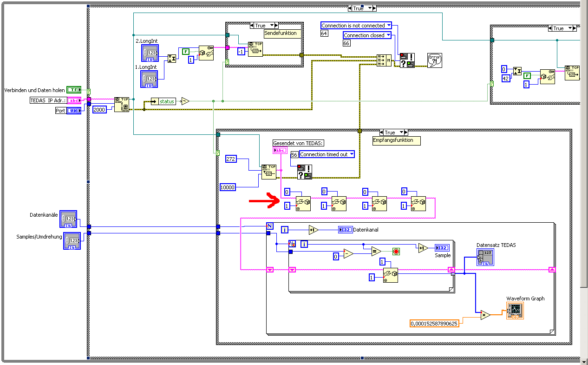Click the 64 error code value
Viewport: 588px width, 365px height.
pos(324,33)
